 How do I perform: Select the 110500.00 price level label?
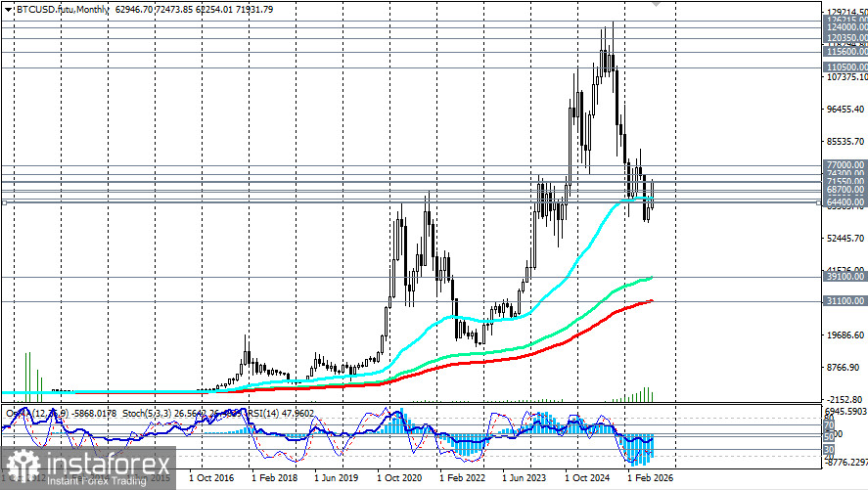pos(845,67)
